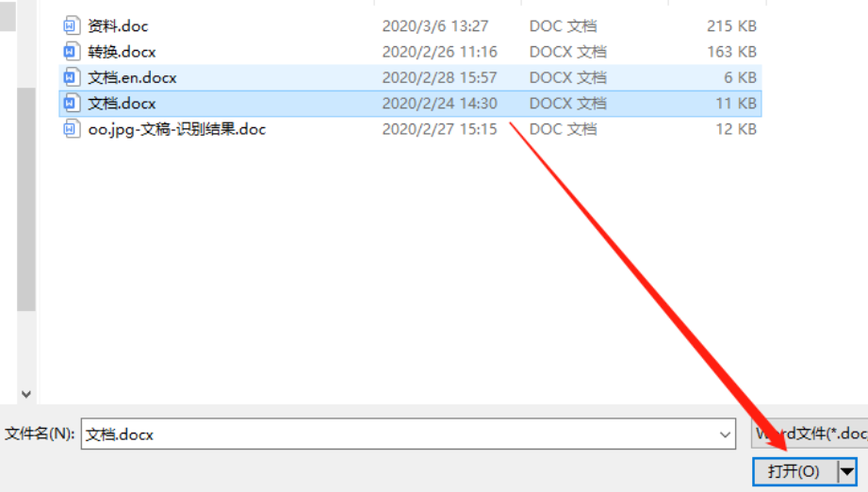Select the file named 转换.docx
The height and width of the screenshot is (492, 868).
(122, 52)
